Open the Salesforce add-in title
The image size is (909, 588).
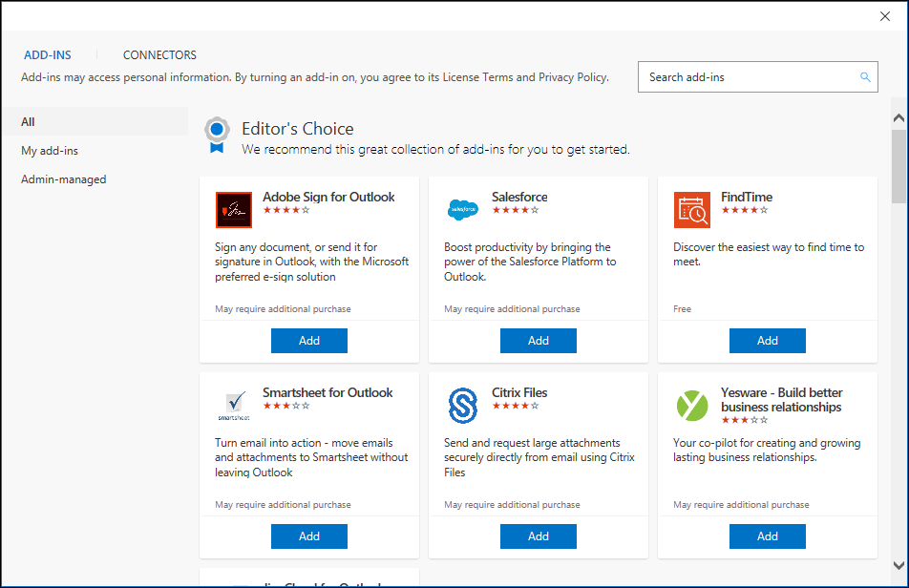tap(519, 198)
